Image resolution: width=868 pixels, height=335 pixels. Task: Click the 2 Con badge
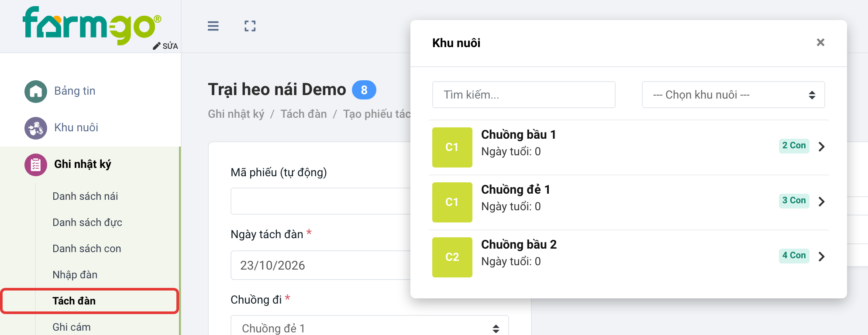click(794, 146)
